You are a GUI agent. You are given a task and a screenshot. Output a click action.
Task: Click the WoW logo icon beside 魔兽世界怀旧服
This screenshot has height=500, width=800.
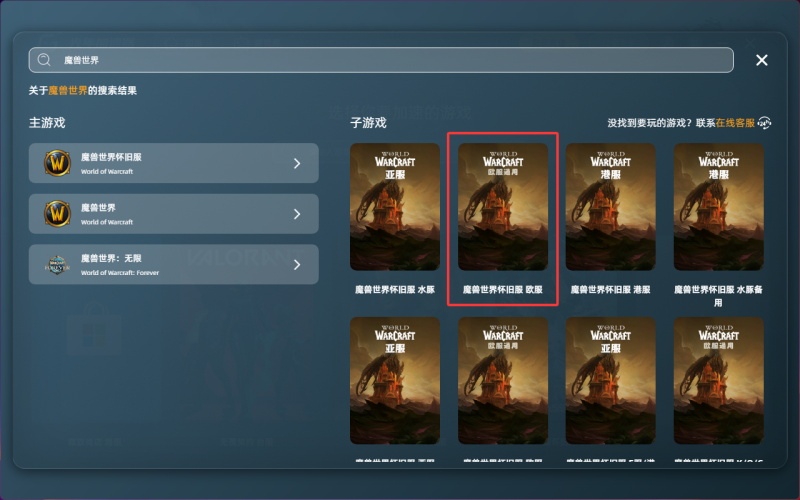click(x=57, y=163)
